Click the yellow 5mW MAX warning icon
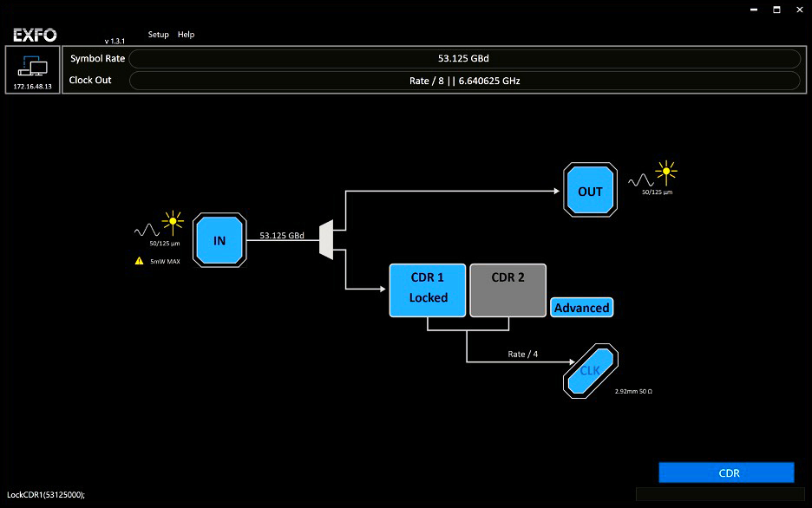This screenshot has height=508, width=812. click(140, 261)
